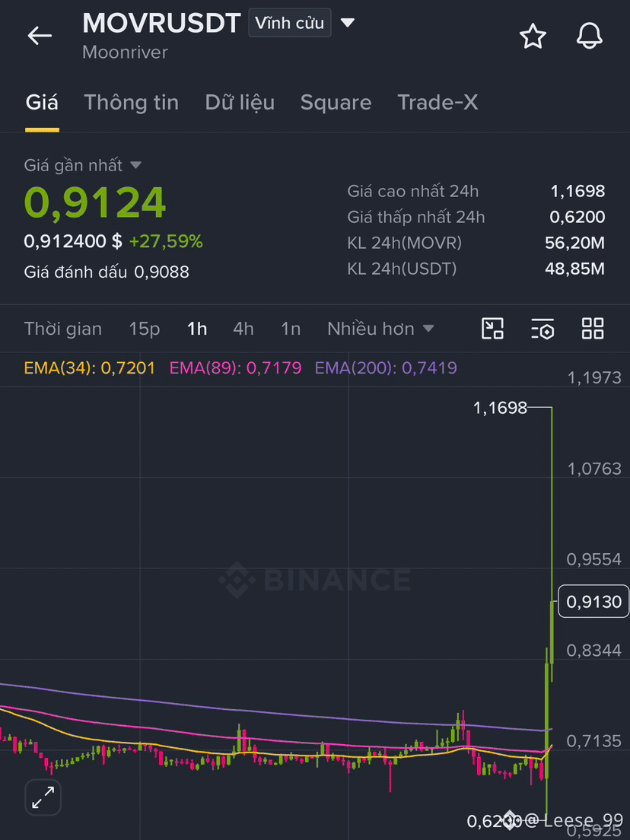Tap the 1,1698 high marker on chart
The image size is (630, 840).
(x=501, y=409)
